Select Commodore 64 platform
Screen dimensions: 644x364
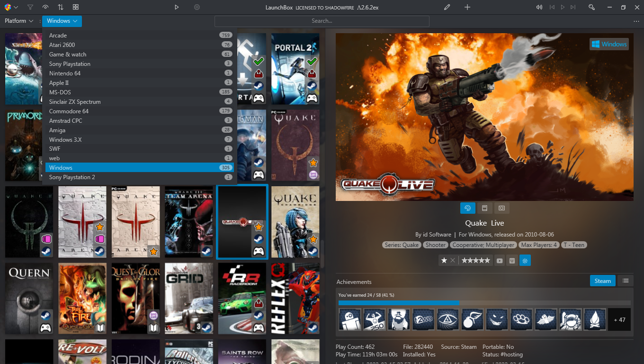coord(140,111)
